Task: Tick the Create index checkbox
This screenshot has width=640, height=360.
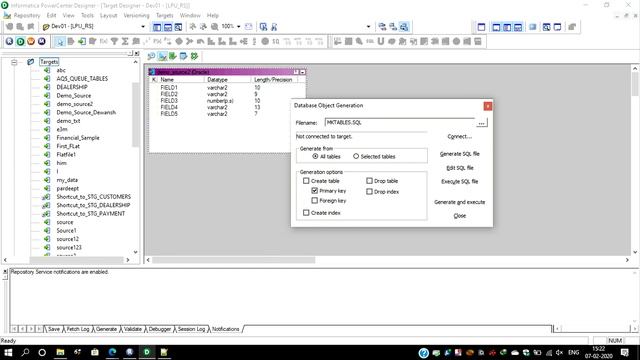Action: click(306, 213)
